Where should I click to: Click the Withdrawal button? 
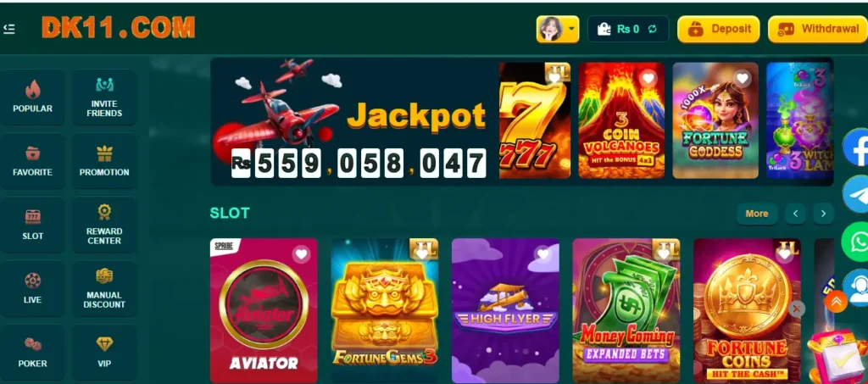818,29
